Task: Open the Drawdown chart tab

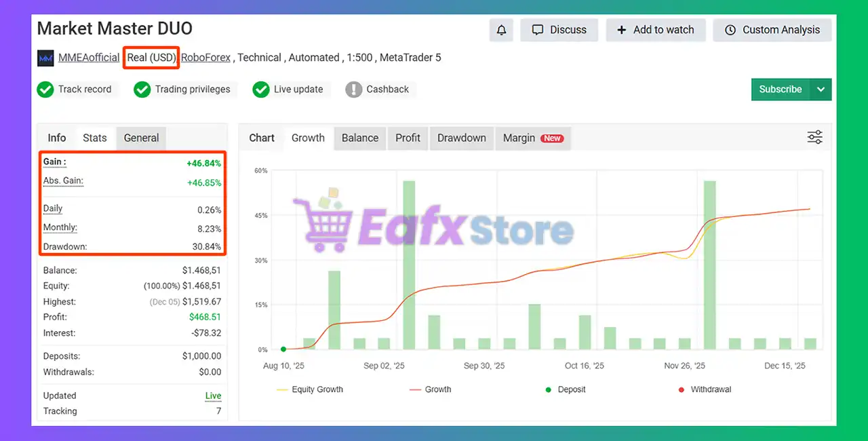Action: pyautogui.click(x=461, y=138)
